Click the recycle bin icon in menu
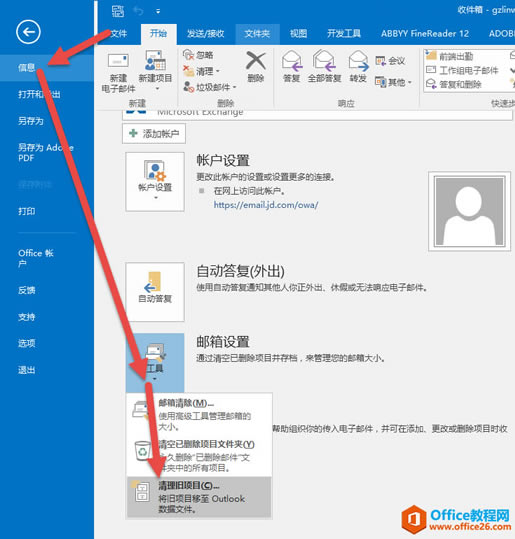515x539 pixels. [x=142, y=451]
